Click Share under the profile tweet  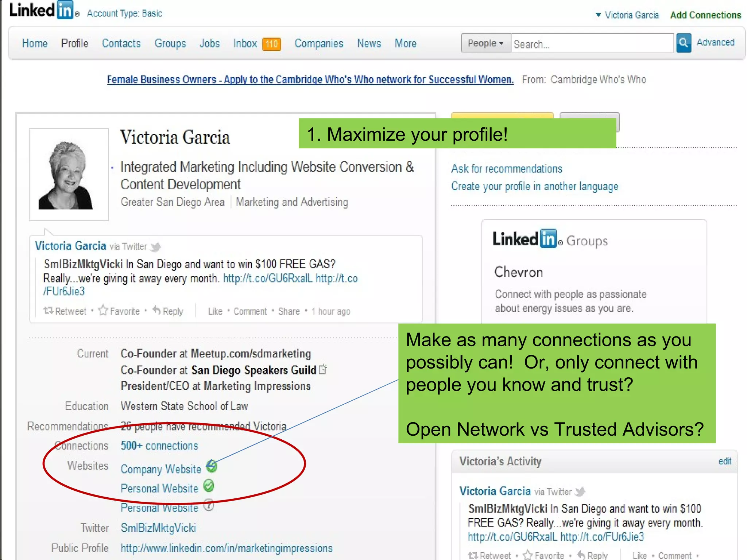point(289,311)
